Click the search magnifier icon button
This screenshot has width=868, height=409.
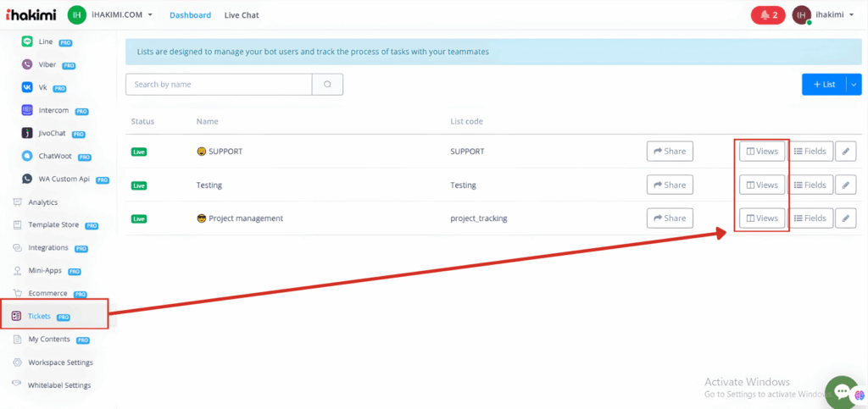327,84
